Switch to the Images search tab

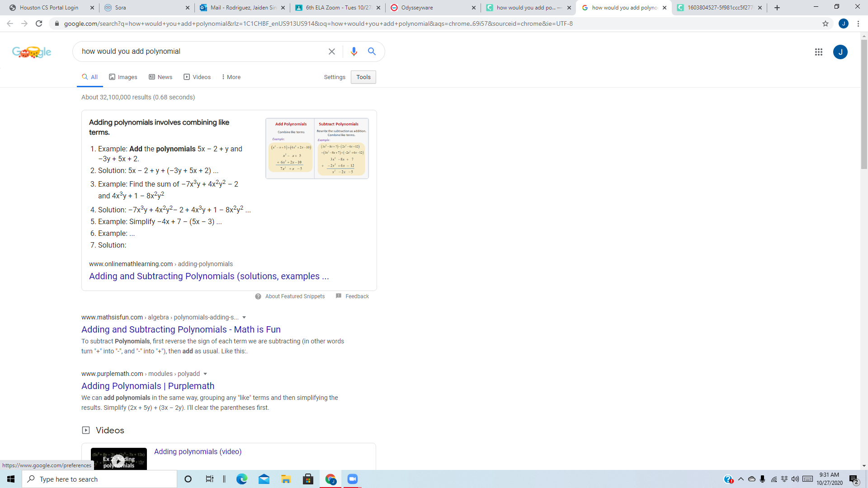(123, 77)
